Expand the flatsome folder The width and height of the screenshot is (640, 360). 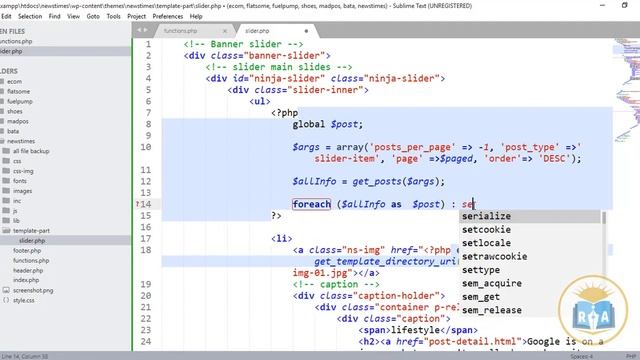point(18,91)
